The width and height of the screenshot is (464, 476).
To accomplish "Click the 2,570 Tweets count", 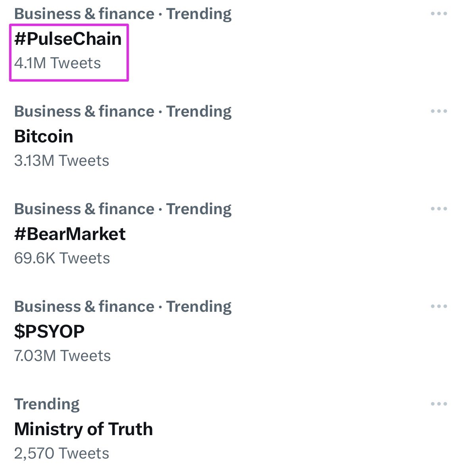I will 62,453.
